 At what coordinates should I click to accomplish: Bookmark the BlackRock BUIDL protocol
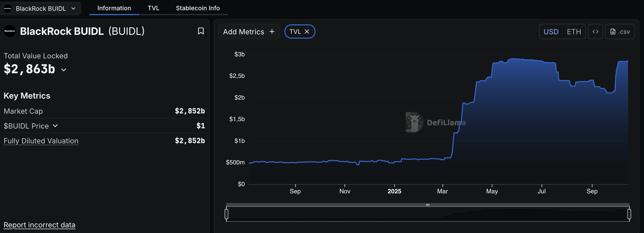coord(201,31)
